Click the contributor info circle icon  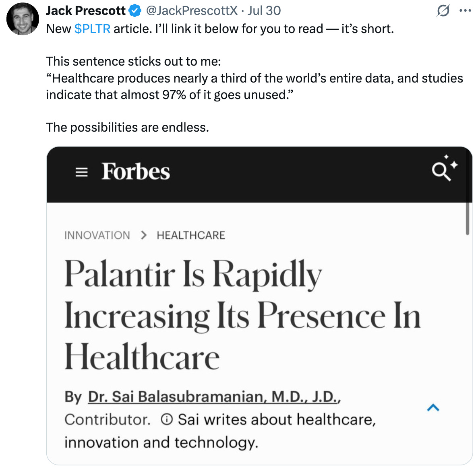click(x=167, y=419)
